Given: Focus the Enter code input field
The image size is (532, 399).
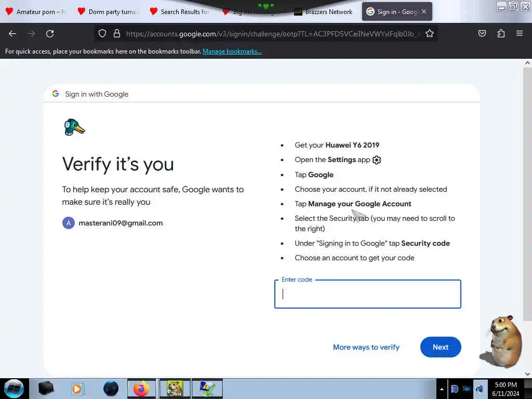Looking at the screenshot, I should 367,294.
